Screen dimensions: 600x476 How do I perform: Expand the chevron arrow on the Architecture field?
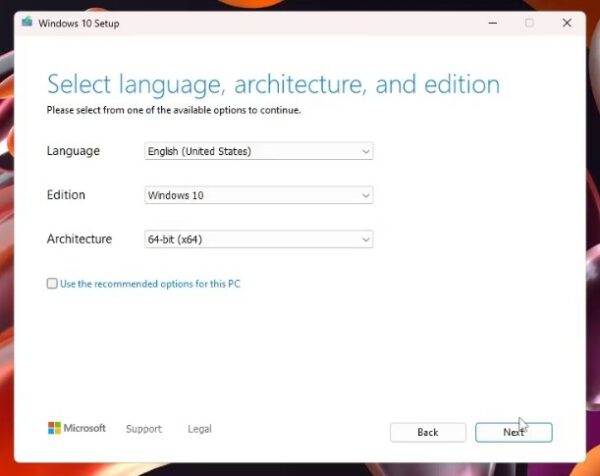click(x=365, y=239)
